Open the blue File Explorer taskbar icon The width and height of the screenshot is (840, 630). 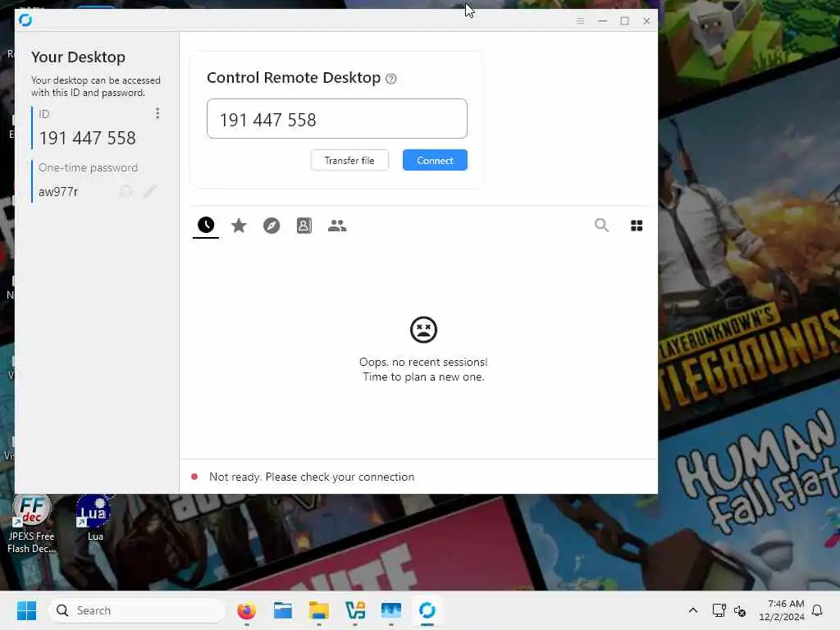click(283, 610)
